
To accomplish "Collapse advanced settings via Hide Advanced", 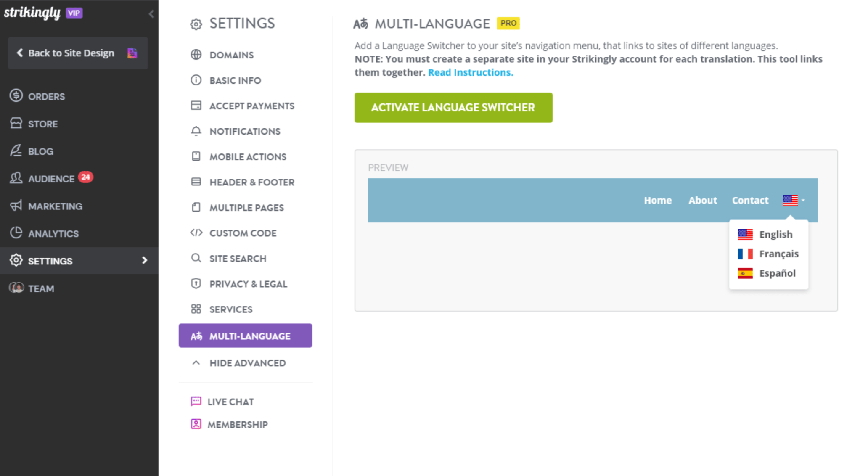I will [x=195, y=362].
